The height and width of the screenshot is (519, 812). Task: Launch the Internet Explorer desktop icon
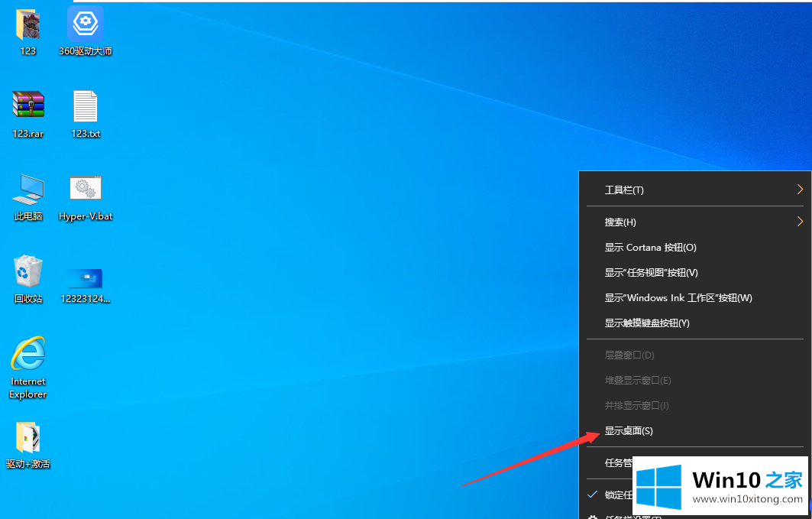coord(28,352)
